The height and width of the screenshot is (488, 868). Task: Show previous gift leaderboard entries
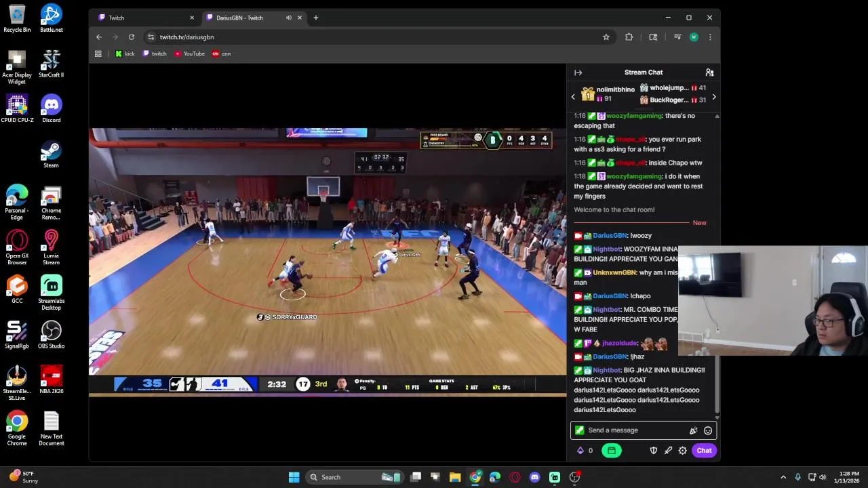[573, 97]
